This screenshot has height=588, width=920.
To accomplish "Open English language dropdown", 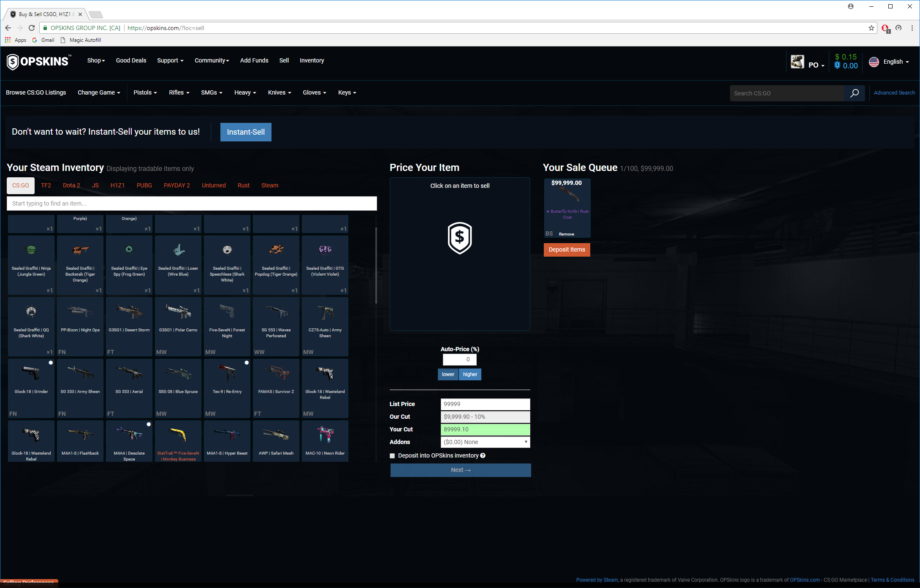I will 896,62.
